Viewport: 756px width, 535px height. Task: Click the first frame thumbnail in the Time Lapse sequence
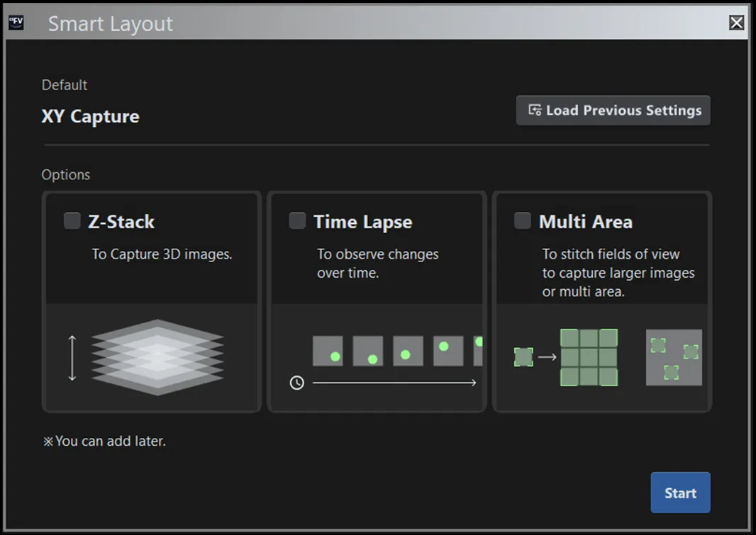click(x=329, y=351)
